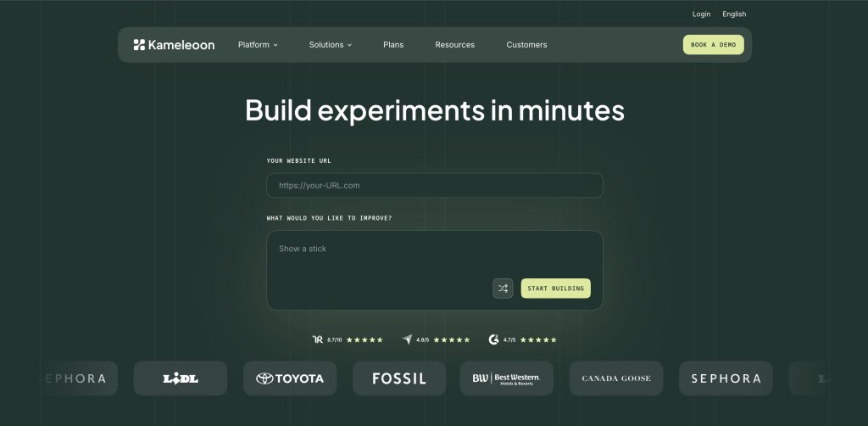Click the 'YOUR WEBSITE URL' label
868x426 pixels.
pos(299,160)
